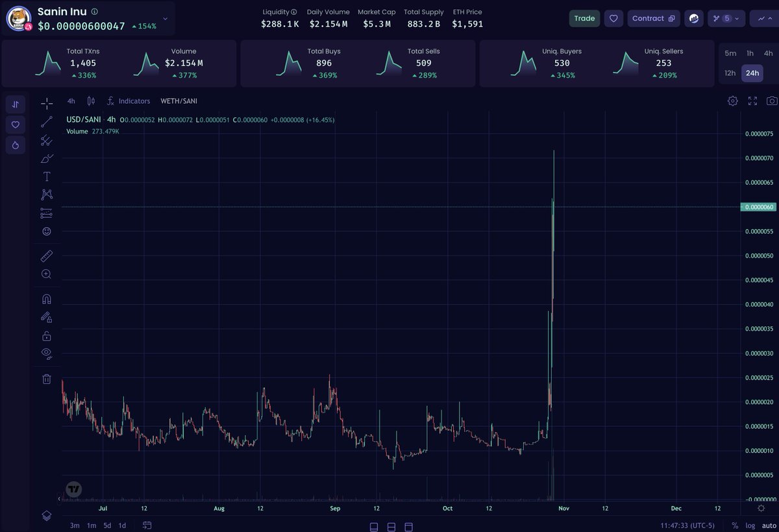Select the brush drawing tool

tap(47, 158)
